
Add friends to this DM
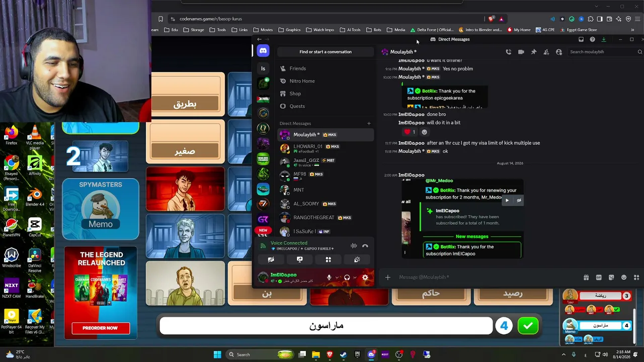[546, 52]
